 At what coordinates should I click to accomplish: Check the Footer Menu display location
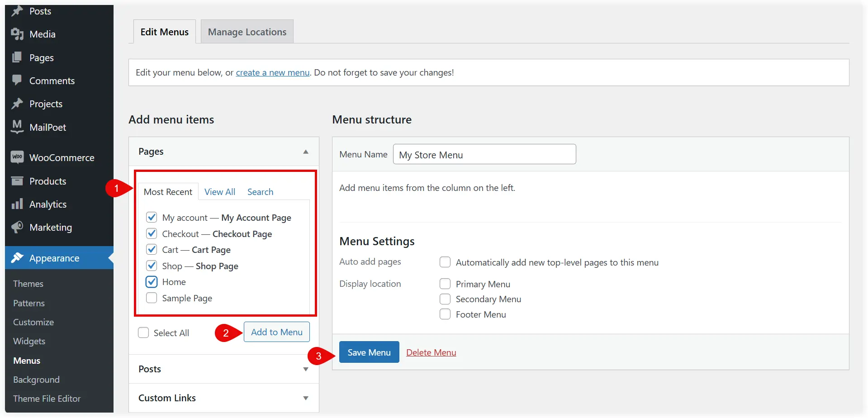(x=445, y=314)
